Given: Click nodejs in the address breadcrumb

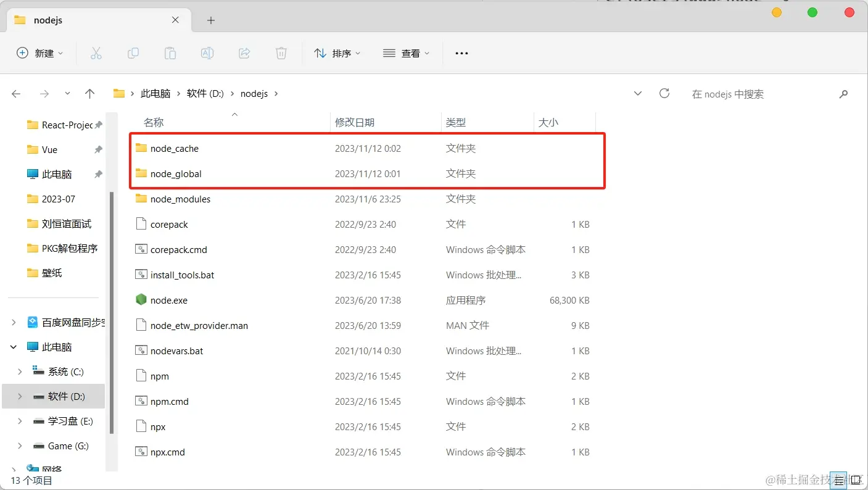Looking at the screenshot, I should tap(254, 94).
